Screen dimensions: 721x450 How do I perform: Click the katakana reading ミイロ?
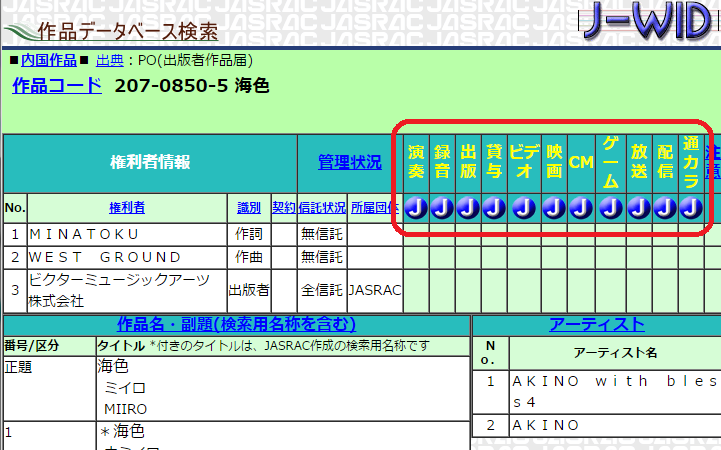point(125,388)
